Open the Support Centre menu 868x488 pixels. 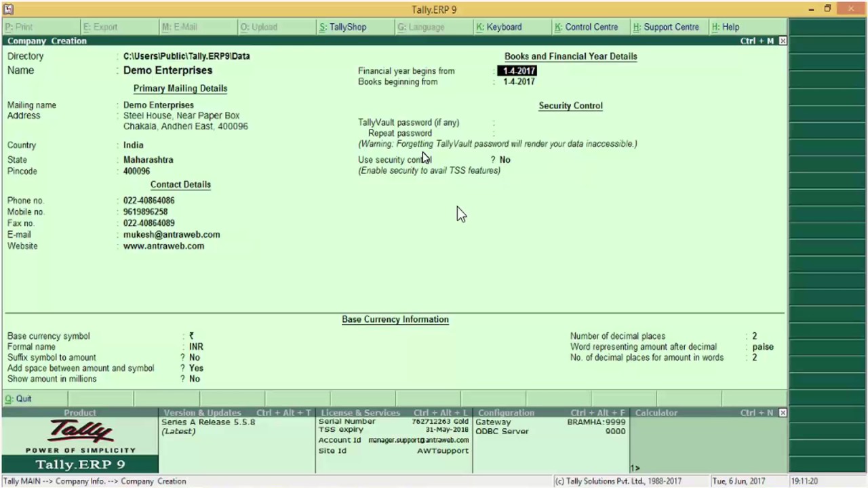(666, 27)
